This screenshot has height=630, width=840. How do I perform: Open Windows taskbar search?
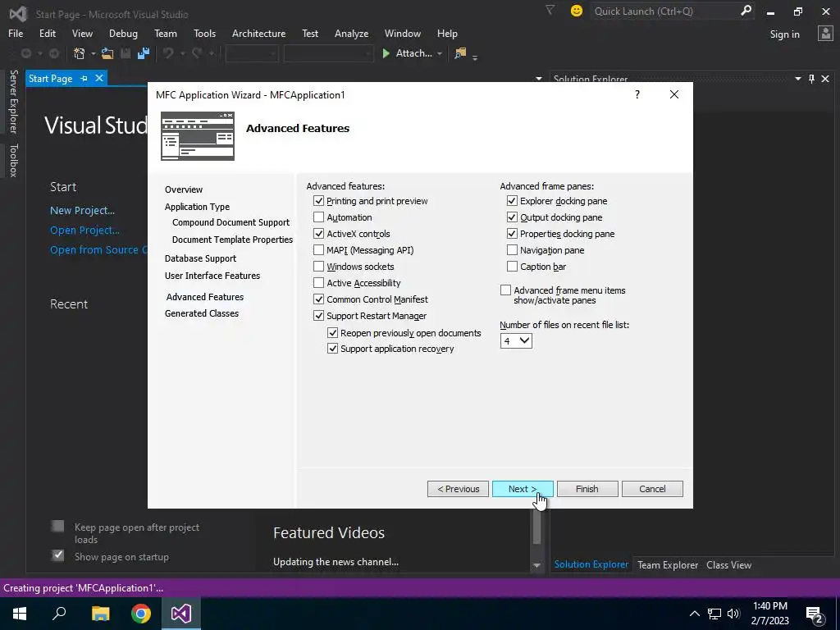59,614
